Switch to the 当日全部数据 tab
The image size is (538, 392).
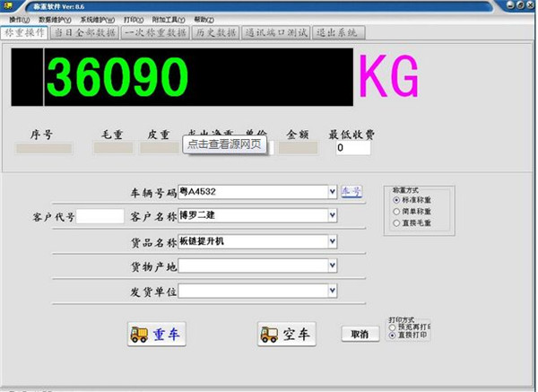85,32
